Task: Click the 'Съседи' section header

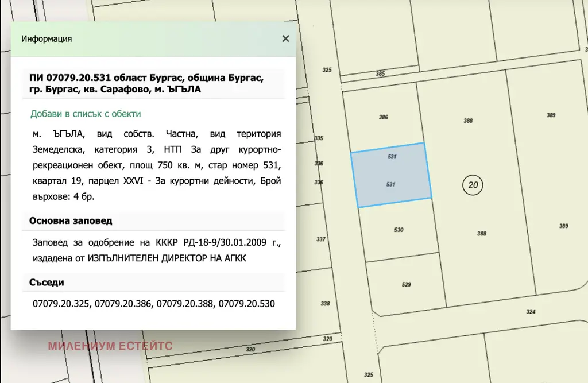Action: [47, 283]
